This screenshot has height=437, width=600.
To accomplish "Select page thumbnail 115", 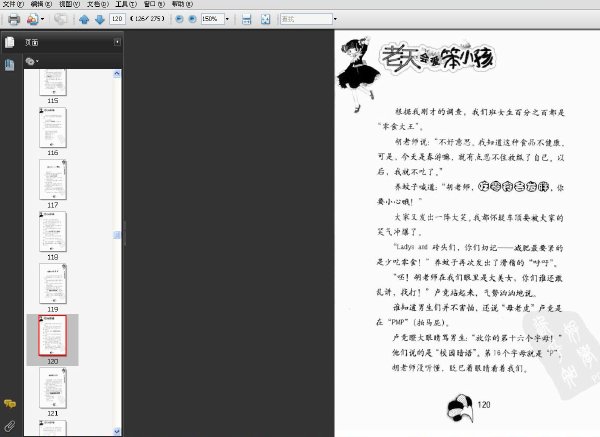I will click(53, 82).
